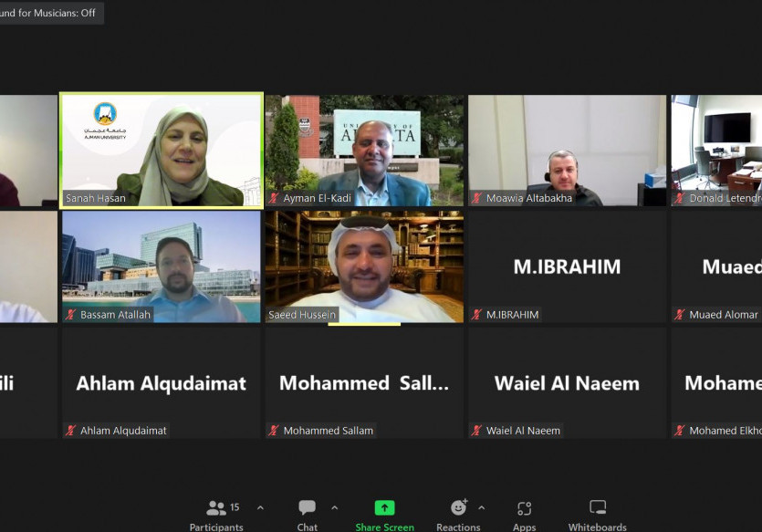Open the Reactions smiley icon
Screen dimensions: 762x532
(x=458, y=507)
